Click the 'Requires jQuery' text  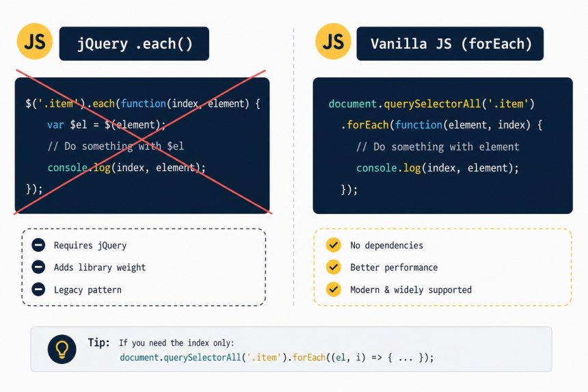tap(90, 246)
